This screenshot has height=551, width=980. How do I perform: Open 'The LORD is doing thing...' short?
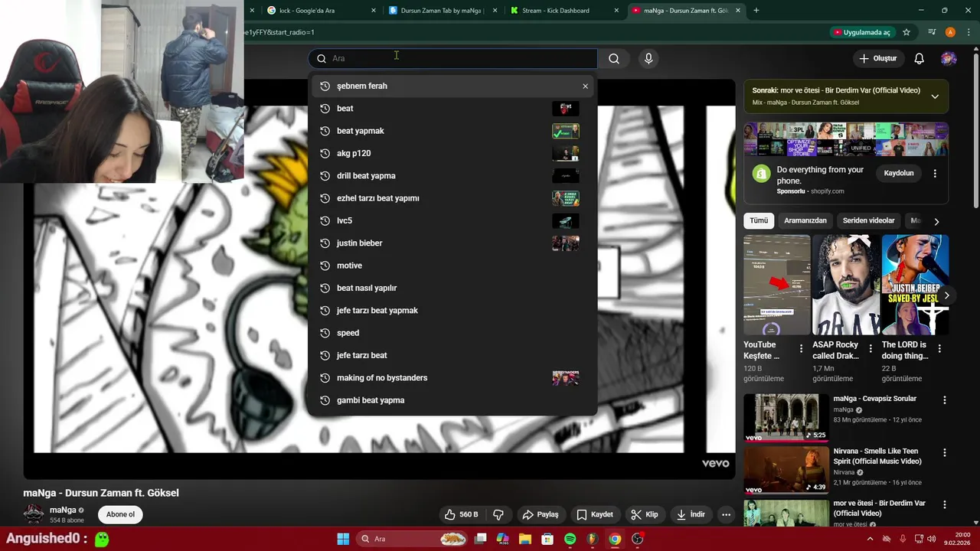(915, 285)
